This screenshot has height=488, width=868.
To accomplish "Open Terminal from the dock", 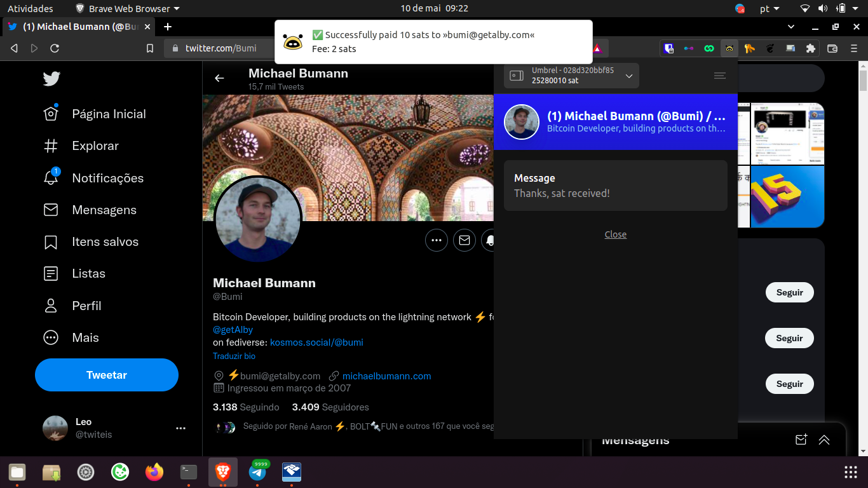I will coord(189,472).
